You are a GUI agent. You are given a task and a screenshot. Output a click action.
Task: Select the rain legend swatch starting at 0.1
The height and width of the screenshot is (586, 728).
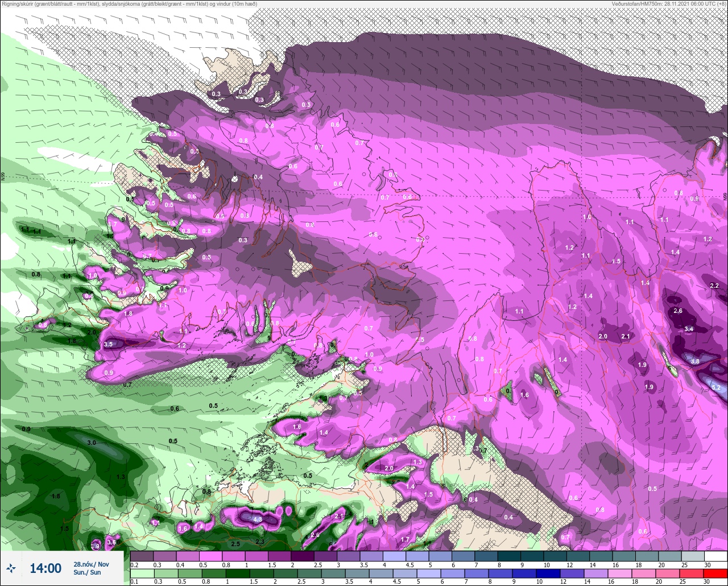pyautogui.click(x=142, y=573)
